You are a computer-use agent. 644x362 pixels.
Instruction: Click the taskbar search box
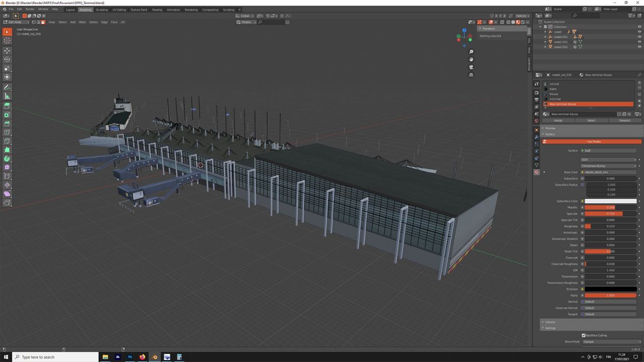point(55,357)
